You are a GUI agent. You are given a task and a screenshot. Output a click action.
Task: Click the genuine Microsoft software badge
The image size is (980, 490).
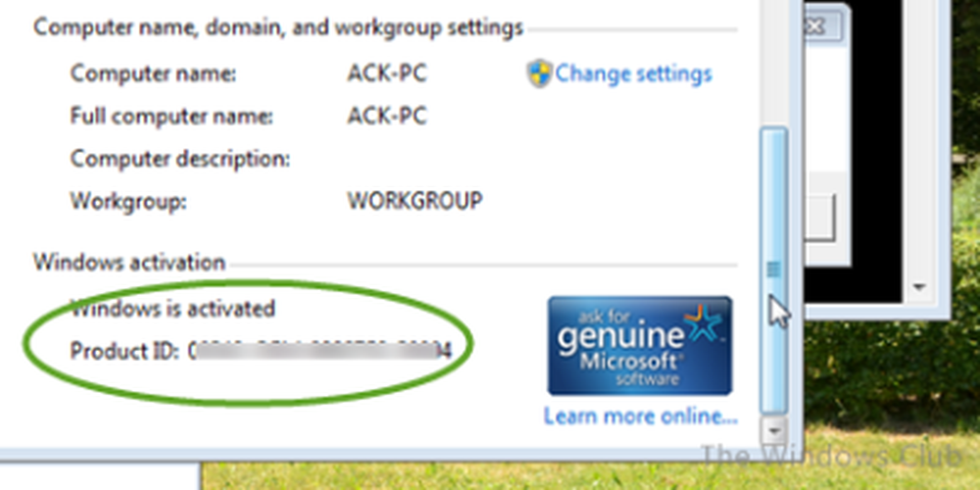point(639,346)
